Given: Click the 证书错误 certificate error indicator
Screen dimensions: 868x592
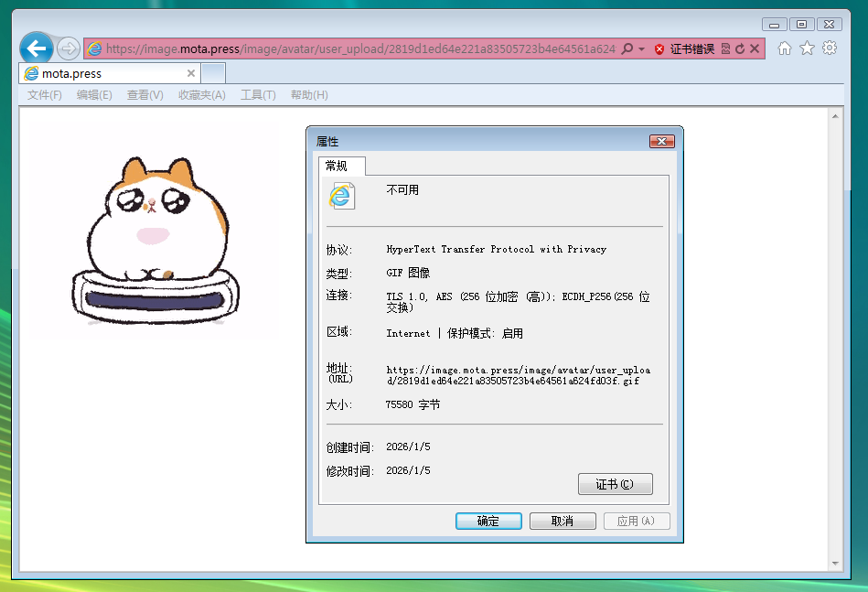Looking at the screenshot, I should pyautogui.click(x=684, y=48).
